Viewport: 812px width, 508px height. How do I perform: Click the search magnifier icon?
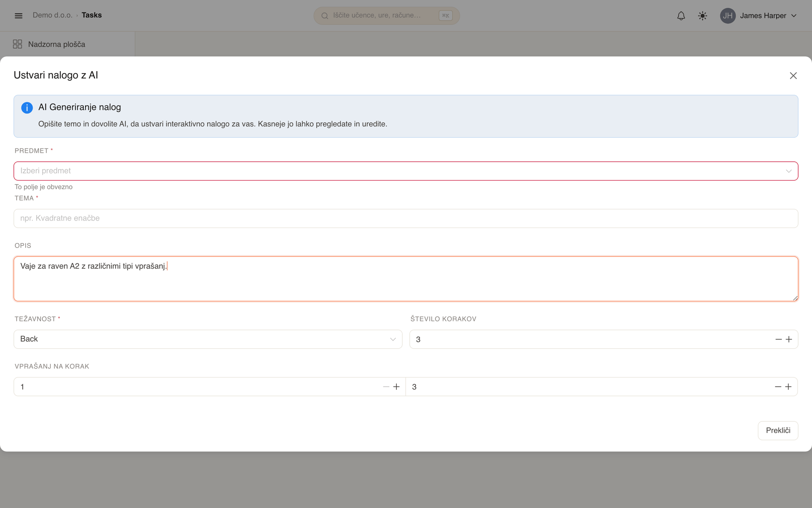click(x=325, y=15)
